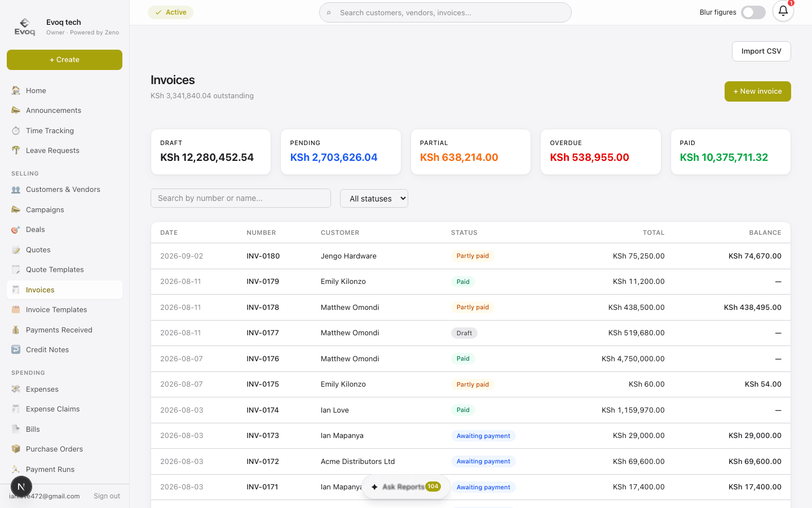The width and height of the screenshot is (812, 508).
Task: Open Payments Received page
Action: 64,330
